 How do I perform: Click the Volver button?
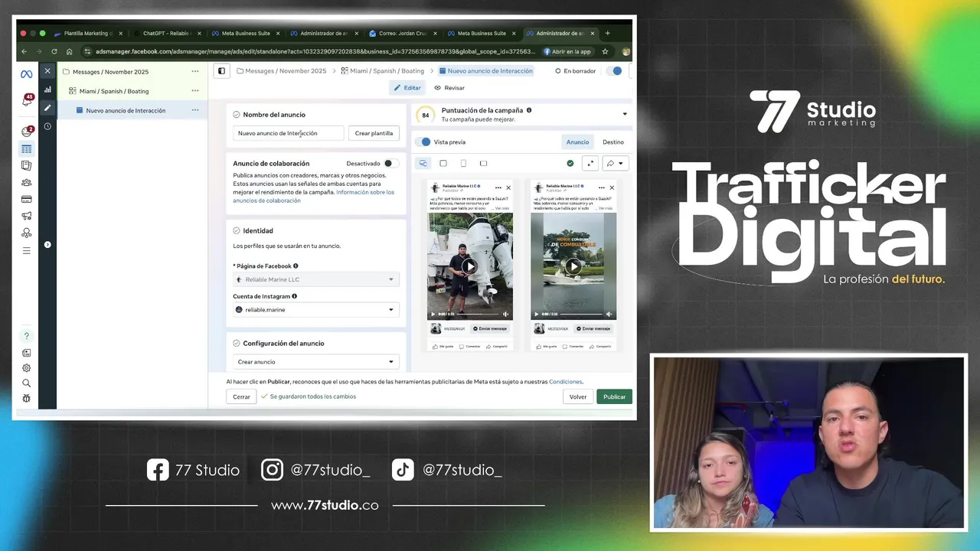point(578,396)
